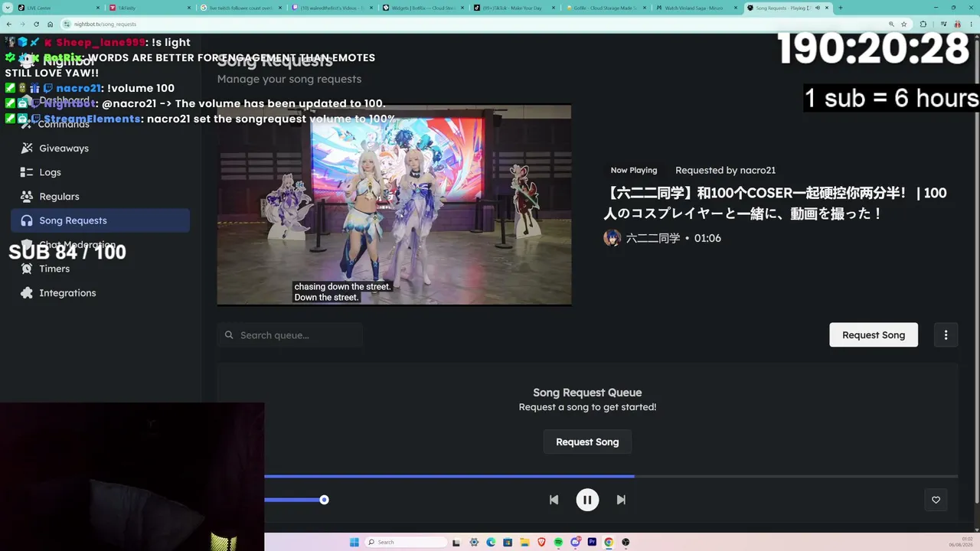
Task: Open Brave browser from the taskbar
Action: point(542,542)
